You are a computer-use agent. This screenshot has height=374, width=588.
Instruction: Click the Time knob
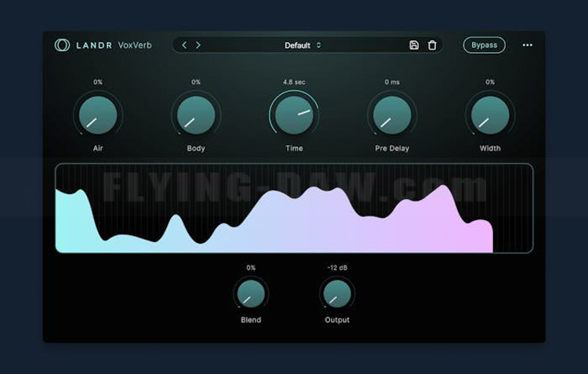294,115
